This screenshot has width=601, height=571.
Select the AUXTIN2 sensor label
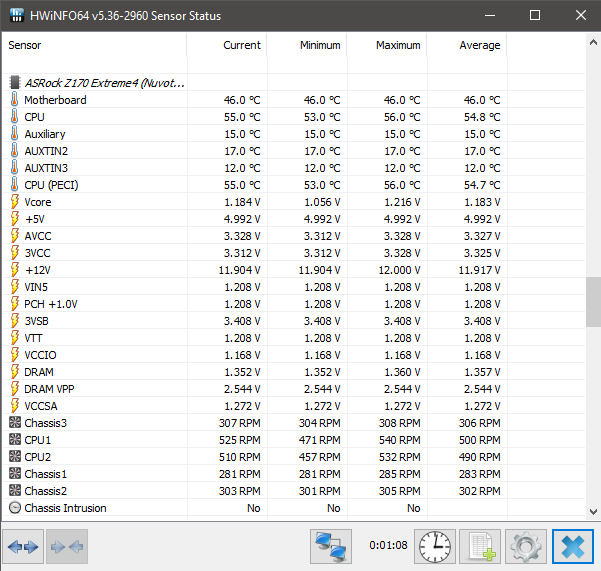pos(46,151)
